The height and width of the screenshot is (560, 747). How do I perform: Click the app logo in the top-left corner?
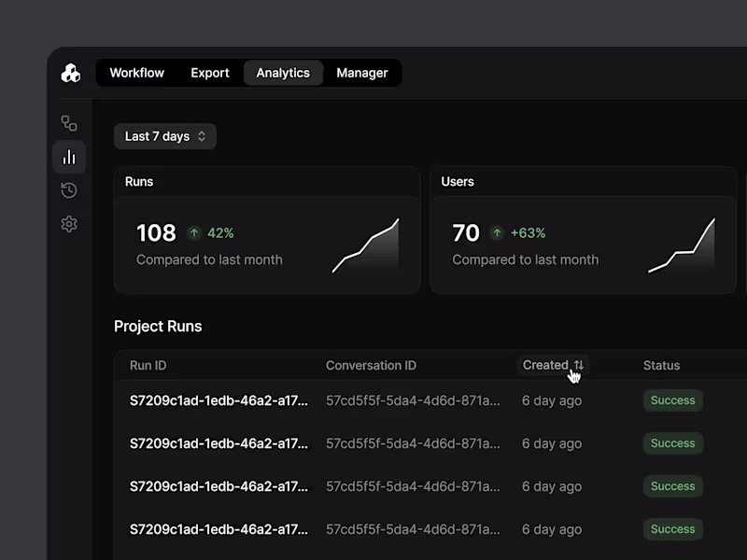tap(70, 73)
